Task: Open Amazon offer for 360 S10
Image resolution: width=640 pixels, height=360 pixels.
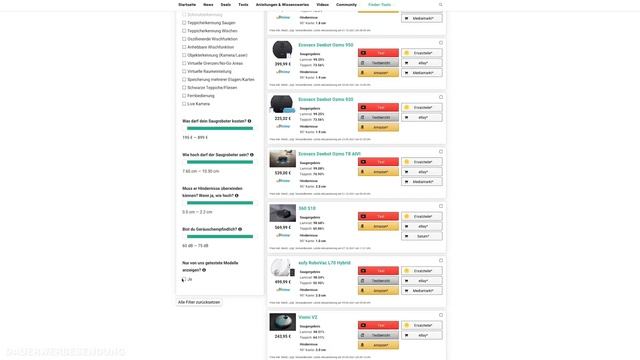Action: pos(378,227)
